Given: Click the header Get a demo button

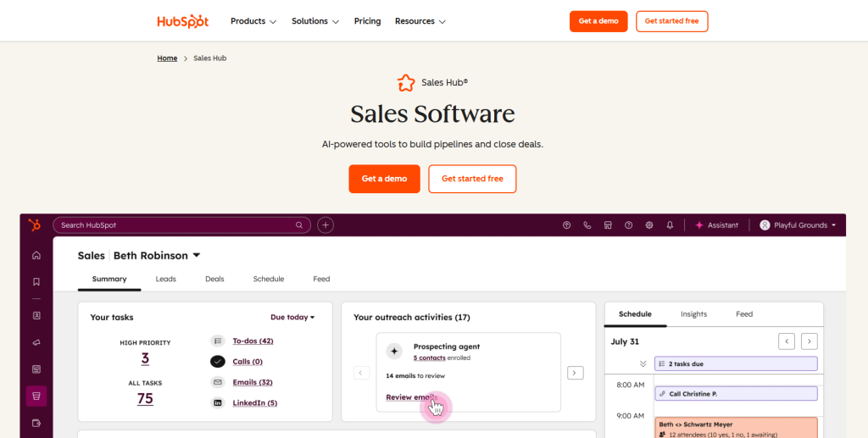Looking at the screenshot, I should 598,21.
